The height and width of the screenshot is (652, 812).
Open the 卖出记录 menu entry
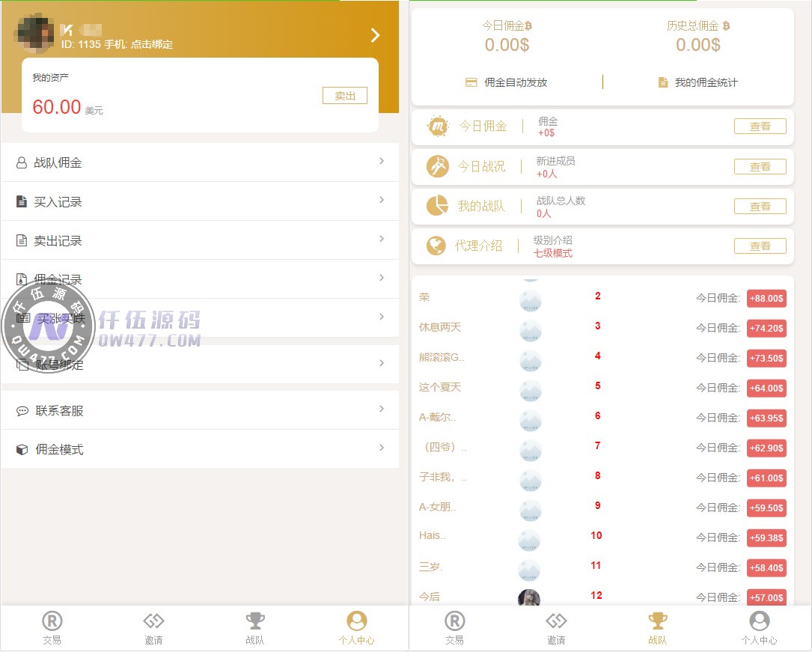coord(199,240)
